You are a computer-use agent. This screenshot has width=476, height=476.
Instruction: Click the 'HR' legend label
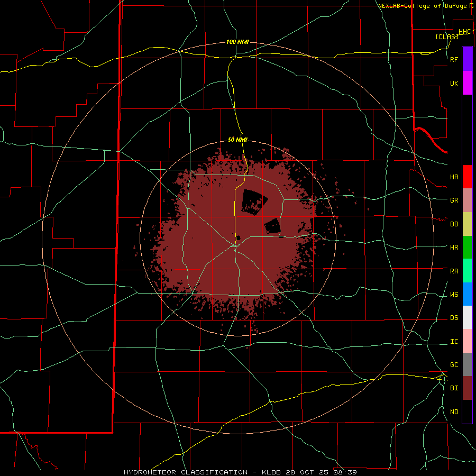(454, 248)
